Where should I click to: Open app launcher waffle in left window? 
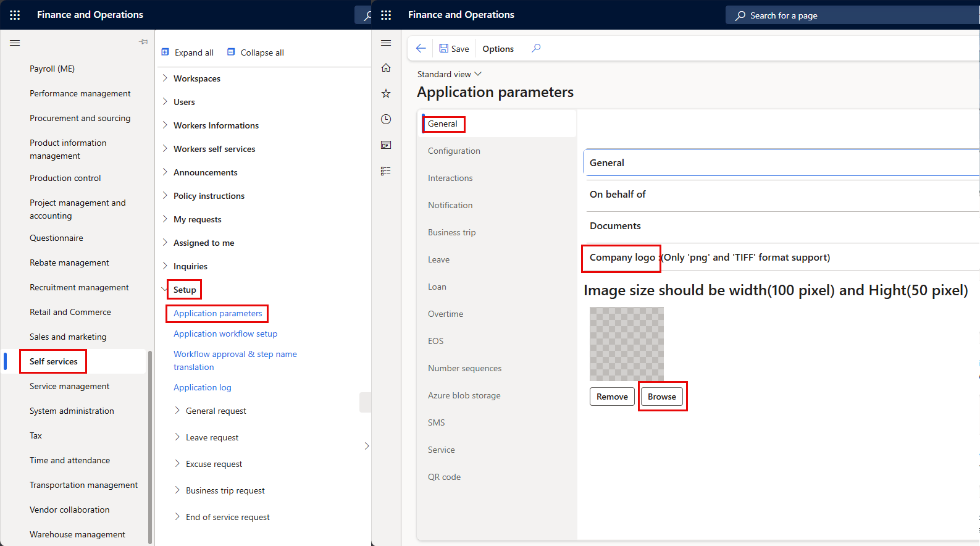pos(15,15)
